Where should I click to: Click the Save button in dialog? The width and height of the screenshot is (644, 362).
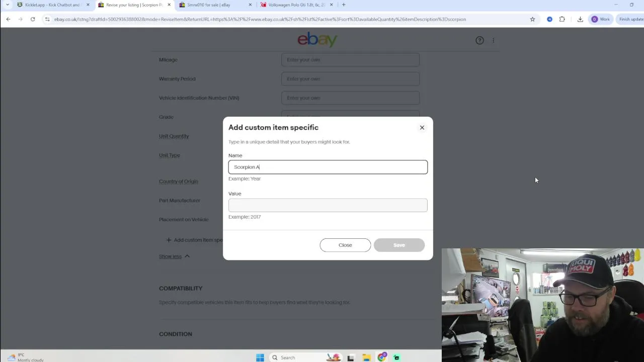399,245
